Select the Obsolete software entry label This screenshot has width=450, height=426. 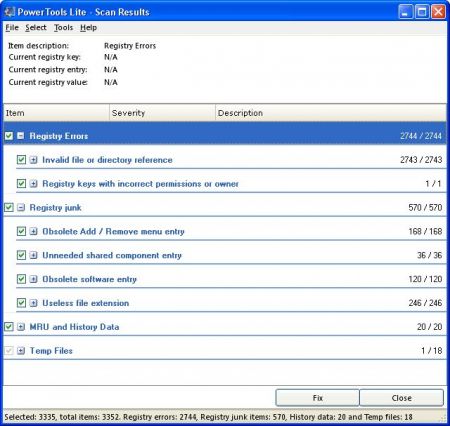(x=90, y=279)
